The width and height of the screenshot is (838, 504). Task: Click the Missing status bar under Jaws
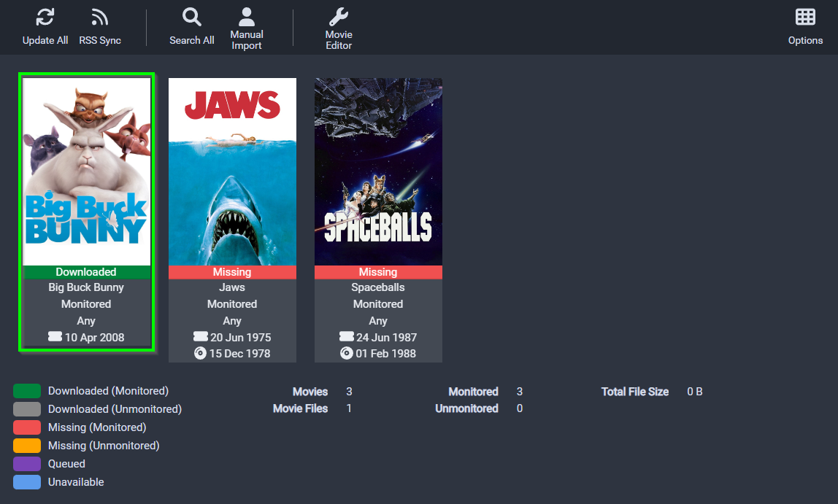[x=232, y=272]
